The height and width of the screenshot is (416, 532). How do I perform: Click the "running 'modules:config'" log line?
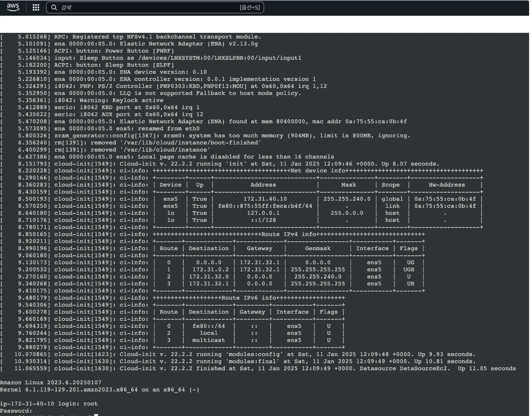[x=238, y=354]
